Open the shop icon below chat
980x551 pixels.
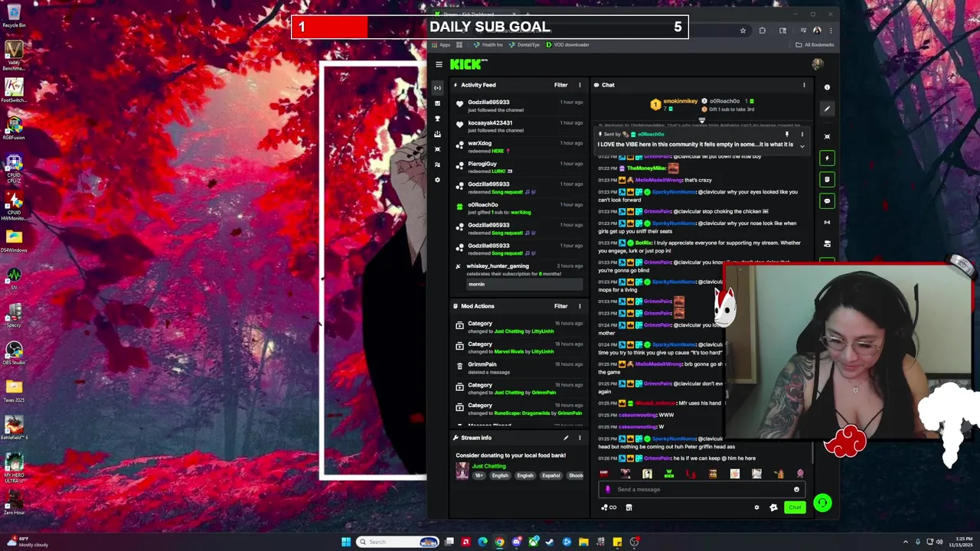pyautogui.click(x=629, y=507)
